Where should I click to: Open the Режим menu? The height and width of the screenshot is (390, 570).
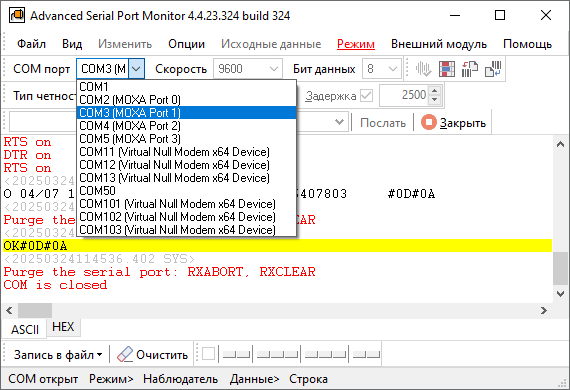[x=356, y=44]
